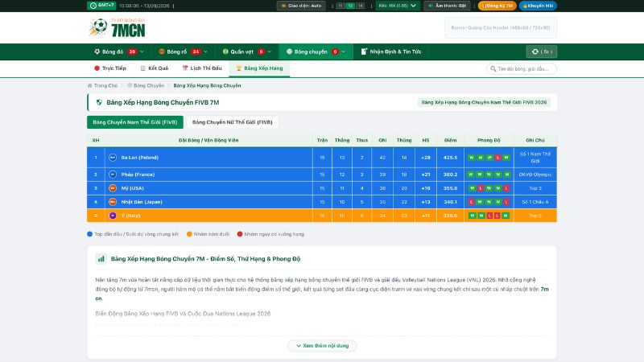Click the France team flag icon
Screen dimensions: 644x362
click(x=113, y=175)
